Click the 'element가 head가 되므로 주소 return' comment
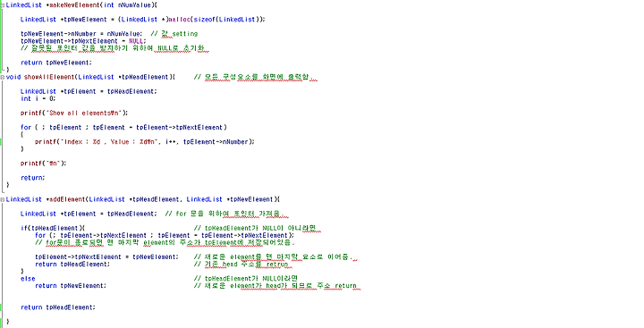The image size is (644, 328). click(277, 286)
